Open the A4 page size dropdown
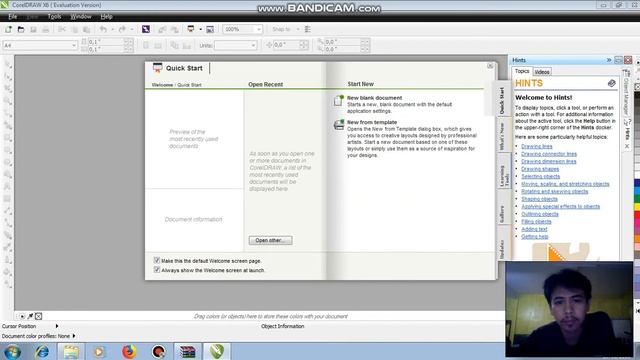Image resolution: width=640 pixels, height=360 pixels. click(74, 45)
